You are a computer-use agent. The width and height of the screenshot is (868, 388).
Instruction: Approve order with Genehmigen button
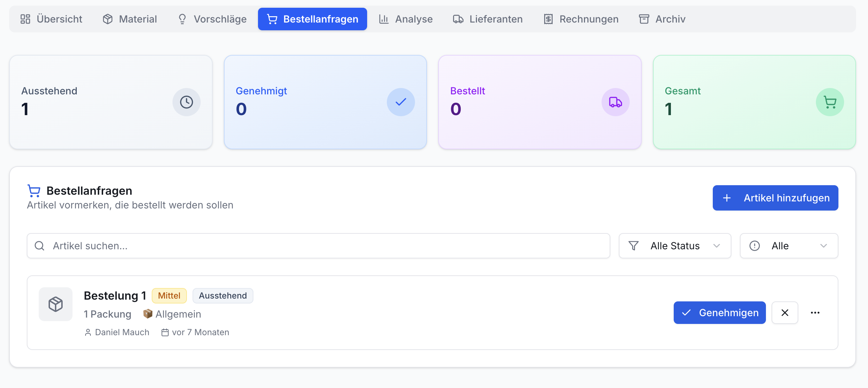coord(720,313)
